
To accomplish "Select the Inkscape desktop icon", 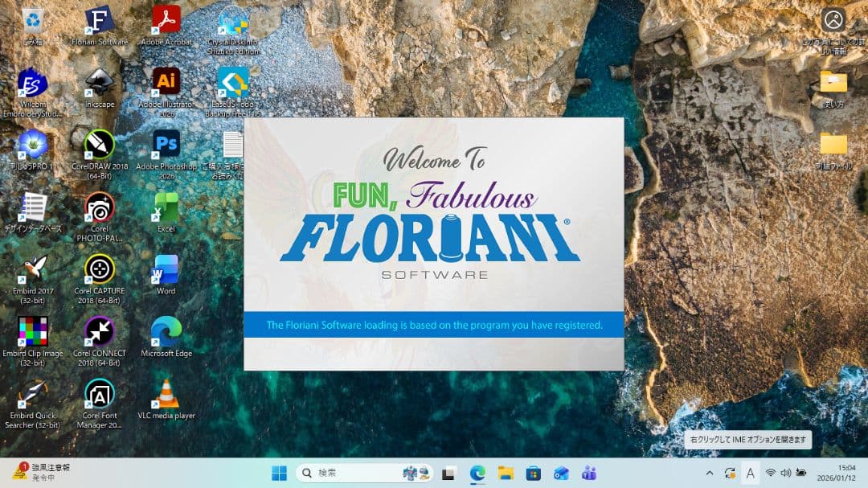I will pos(100,82).
